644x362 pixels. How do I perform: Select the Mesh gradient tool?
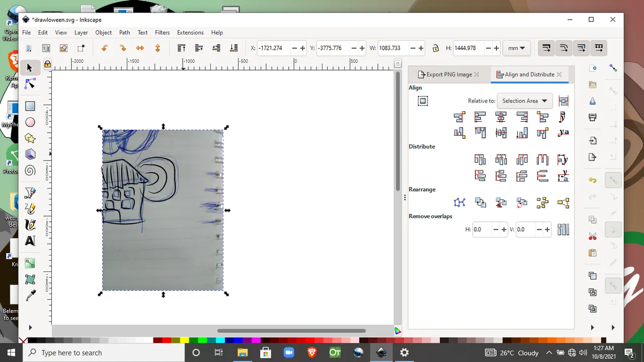30,279
